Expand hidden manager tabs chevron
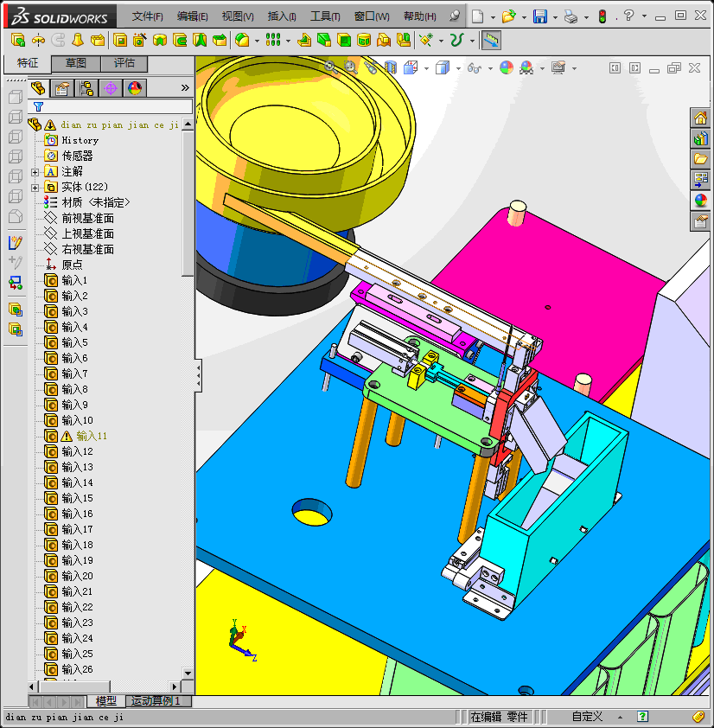Screen dimensions: 714x728 pyautogui.click(x=185, y=87)
